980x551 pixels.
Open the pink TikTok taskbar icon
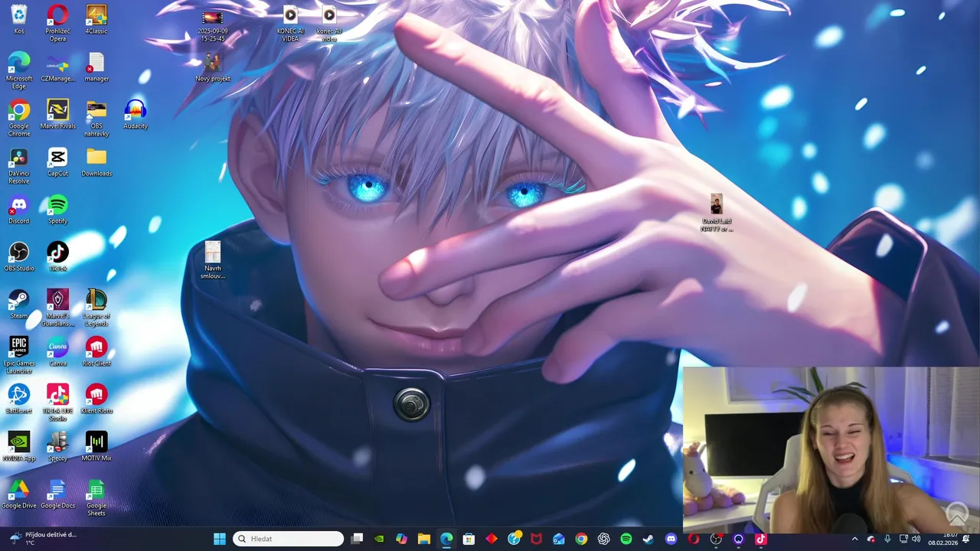click(x=761, y=539)
